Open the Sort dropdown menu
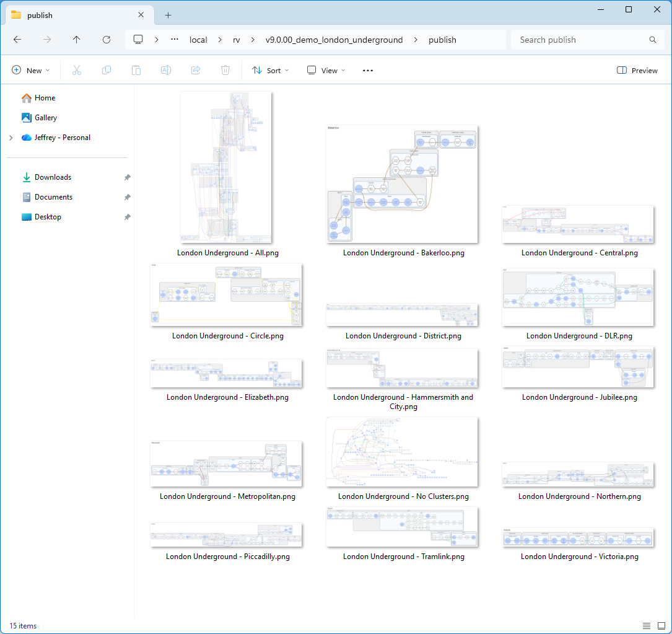This screenshot has width=672, height=634. point(271,71)
